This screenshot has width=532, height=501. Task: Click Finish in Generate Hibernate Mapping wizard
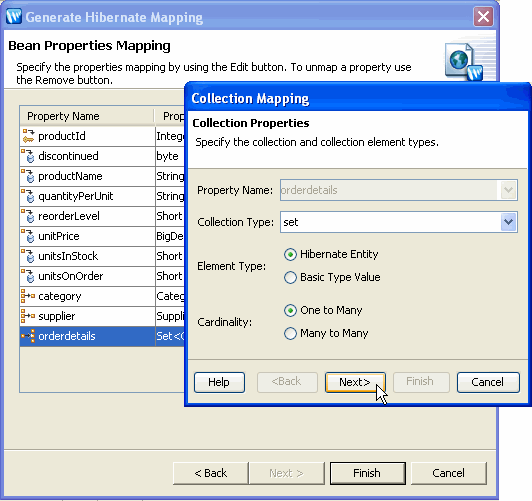[x=367, y=473]
